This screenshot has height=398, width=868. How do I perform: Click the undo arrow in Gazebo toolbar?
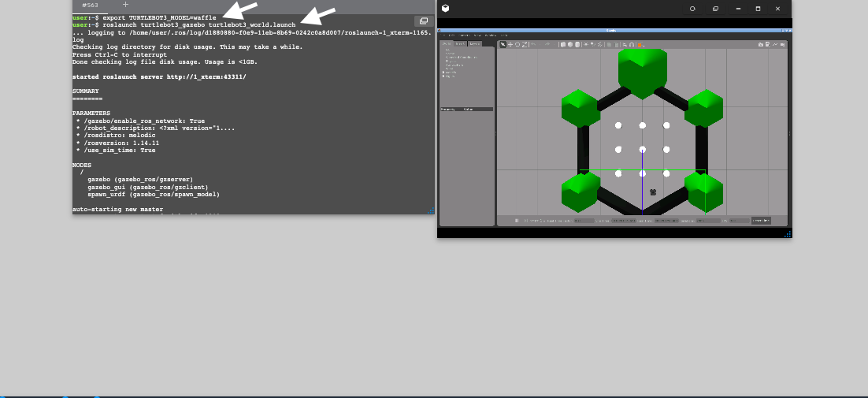coord(533,44)
